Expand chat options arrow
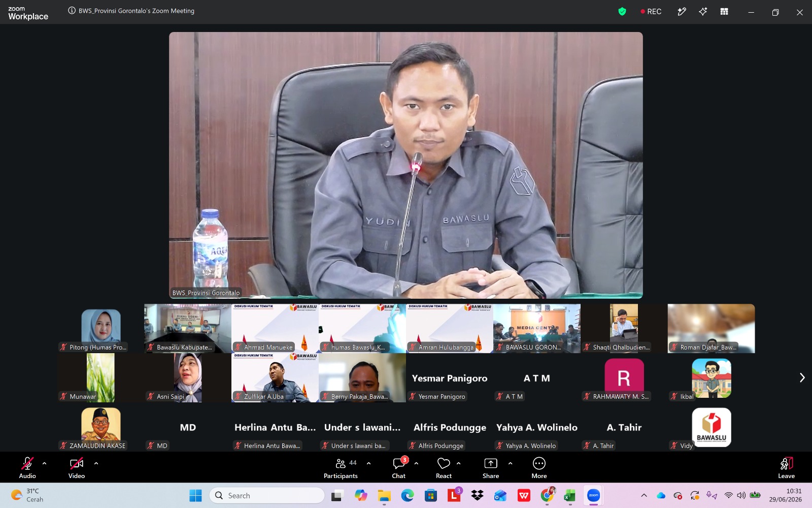 pos(416,463)
